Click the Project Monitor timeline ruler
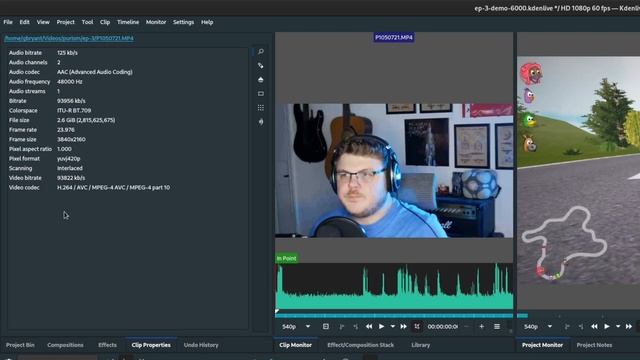 pos(578,315)
